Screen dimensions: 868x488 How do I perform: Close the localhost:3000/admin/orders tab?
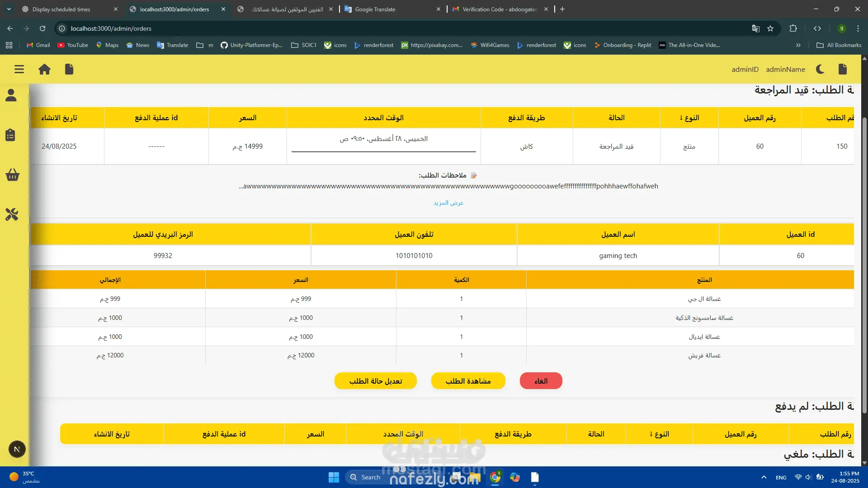tap(223, 9)
